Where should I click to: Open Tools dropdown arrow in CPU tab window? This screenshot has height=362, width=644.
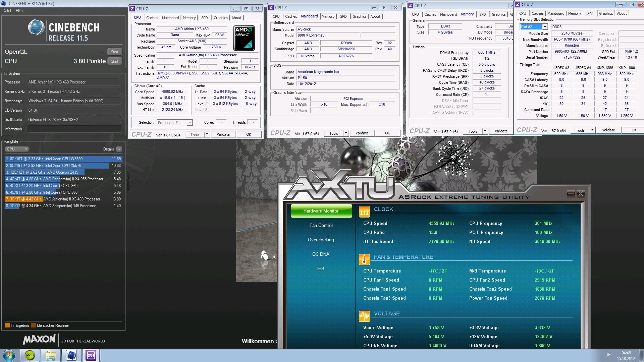pos(207,134)
